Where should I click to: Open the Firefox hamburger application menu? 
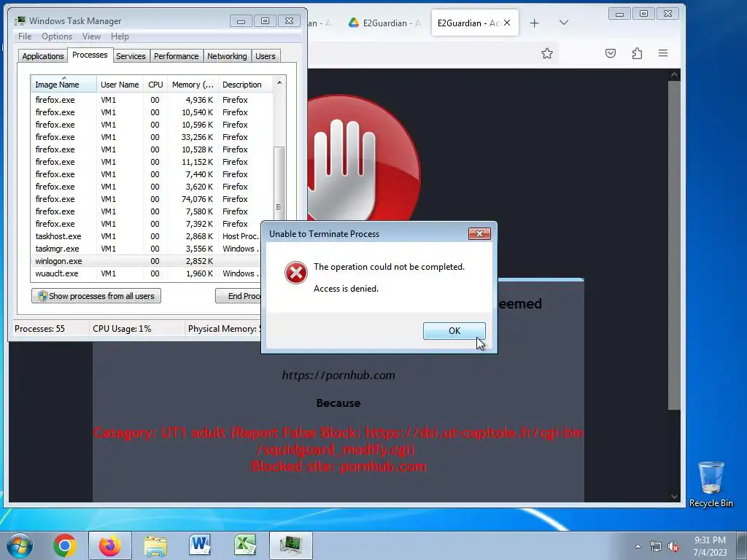point(662,53)
